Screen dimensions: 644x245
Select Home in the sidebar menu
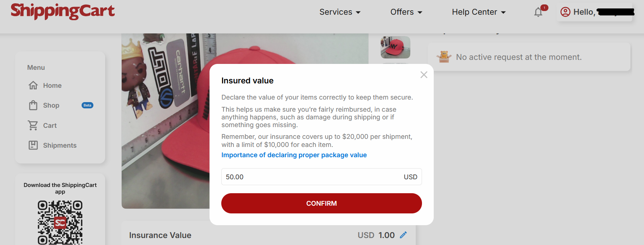pos(52,86)
